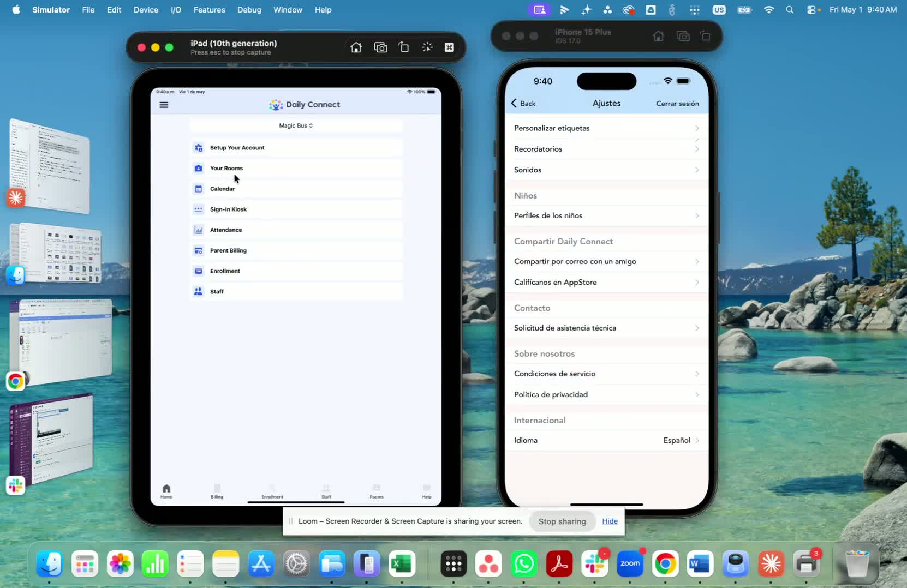Click the Hide link in the Loom bar

[x=610, y=521]
